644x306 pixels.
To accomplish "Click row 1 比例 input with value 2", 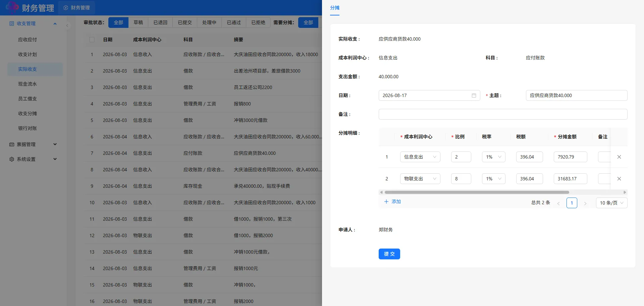I will pyautogui.click(x=461, y=157).
